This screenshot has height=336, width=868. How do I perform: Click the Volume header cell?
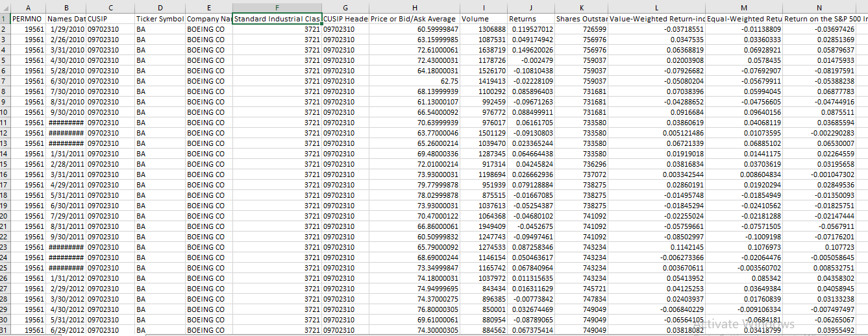pyautogui.click(x=484, y=19)
